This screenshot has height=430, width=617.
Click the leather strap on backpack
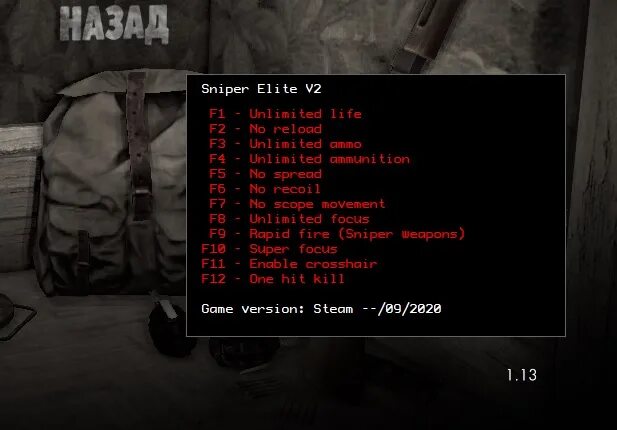[139, 146]
